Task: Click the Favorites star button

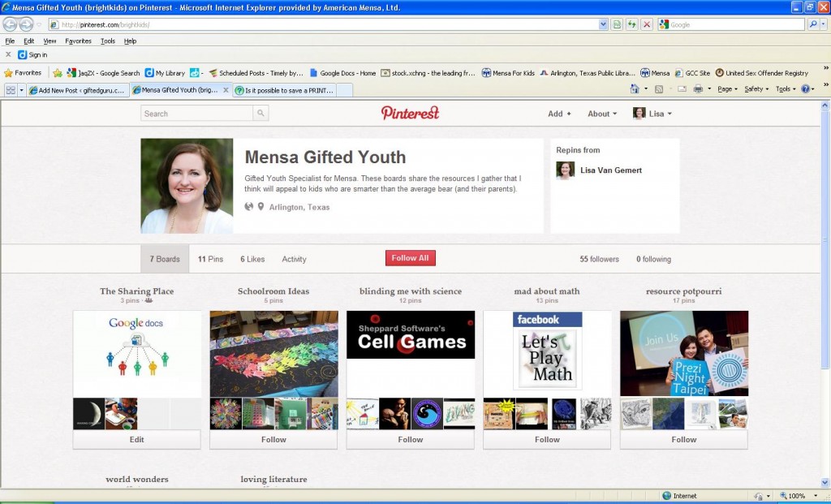Action: click(23, 73)
